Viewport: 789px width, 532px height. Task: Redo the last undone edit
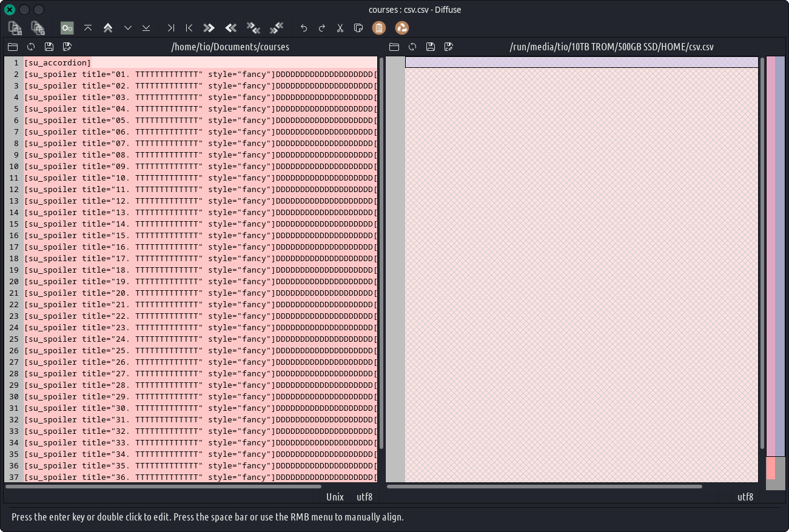[x=322, y=28]
